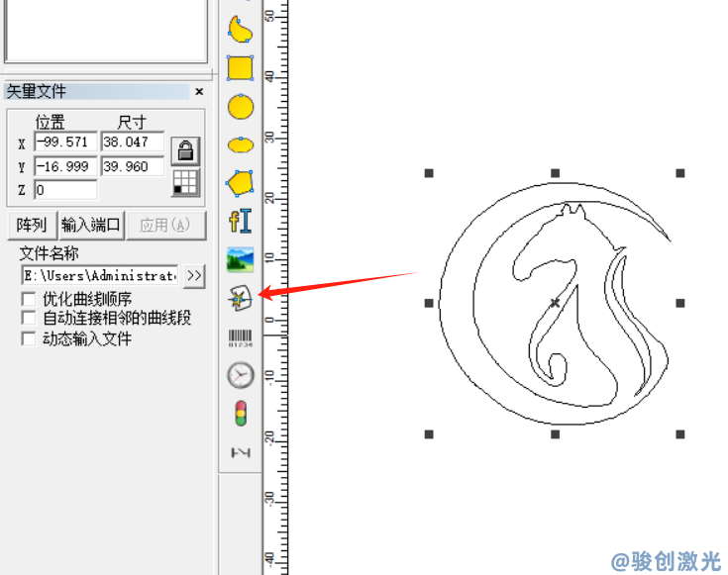Enable 动态输入文件 checkbox
728x575 pixels.
pyautogui.click(x=29, y=338)
